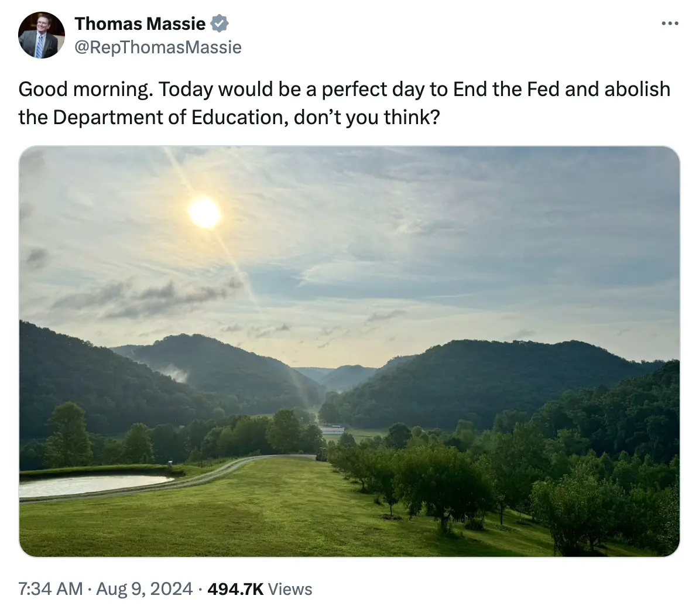Click the Views label beside the count
This screenshot has width=699, height=616.
pos(290,589)
